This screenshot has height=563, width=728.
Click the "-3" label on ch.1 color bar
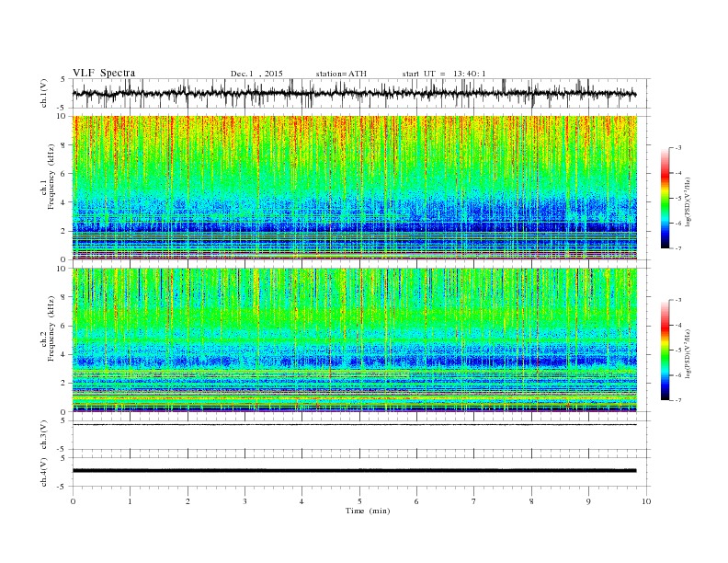(x=677, y=148)
